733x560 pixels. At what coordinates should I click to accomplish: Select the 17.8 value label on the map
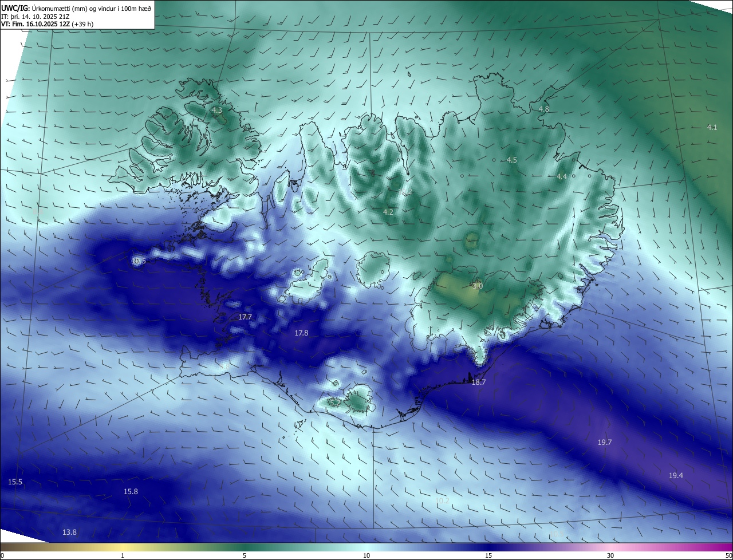301,333
